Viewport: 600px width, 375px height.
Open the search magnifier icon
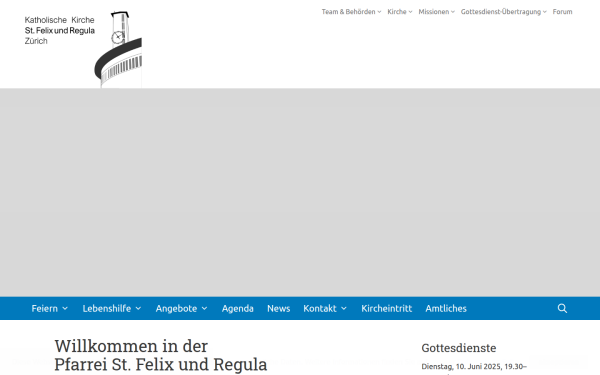pyautogui.click(x=562, y=308)
